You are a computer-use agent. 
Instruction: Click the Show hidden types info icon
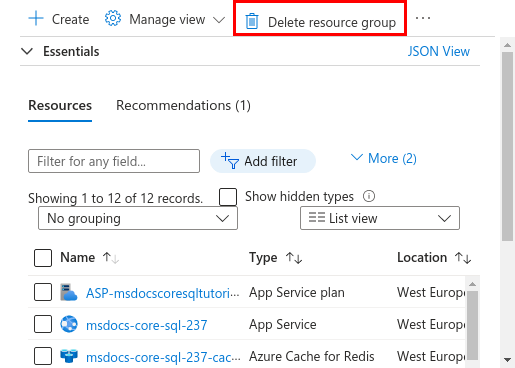(369, 196)
